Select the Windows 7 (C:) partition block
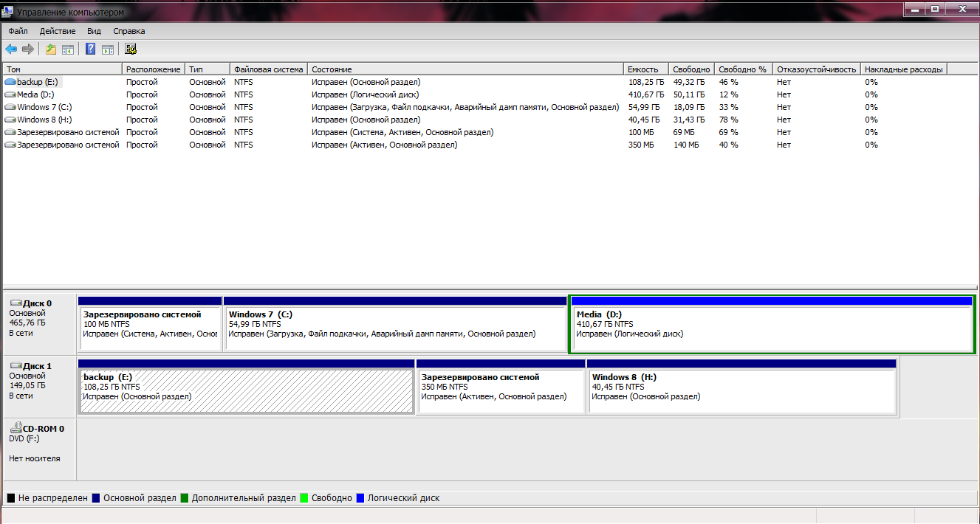The height and width of the screenshot is (524, 980). pyautogui.click(x=395, y=323)
